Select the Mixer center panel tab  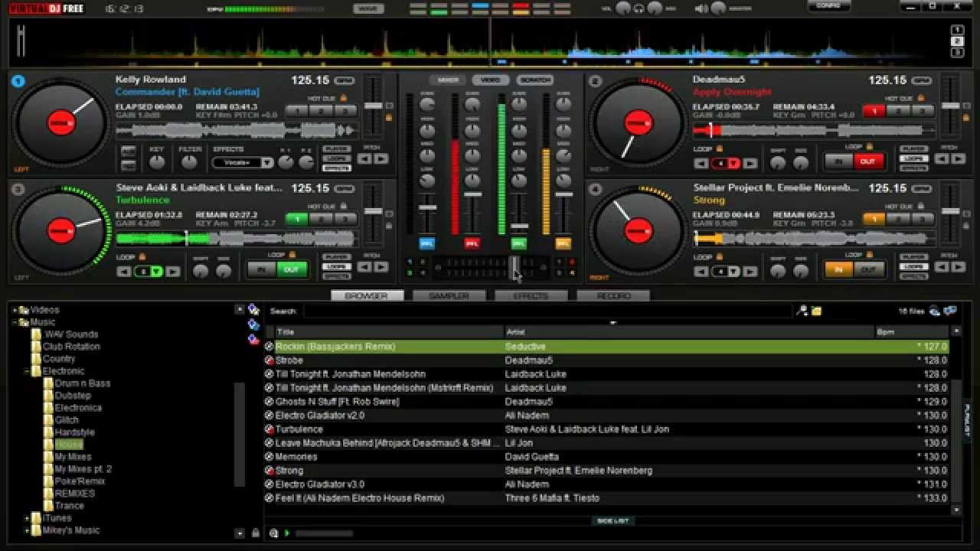[x=447, y=80]
